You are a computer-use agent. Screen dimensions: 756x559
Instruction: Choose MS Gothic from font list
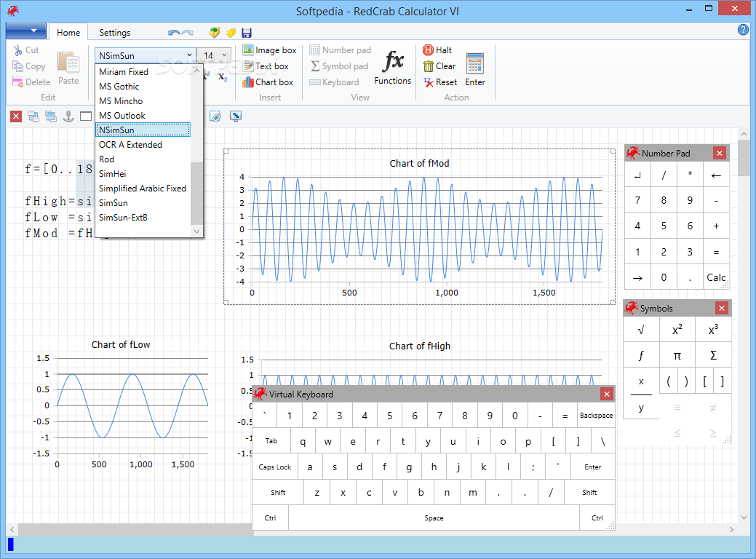(x=143, y=87)
